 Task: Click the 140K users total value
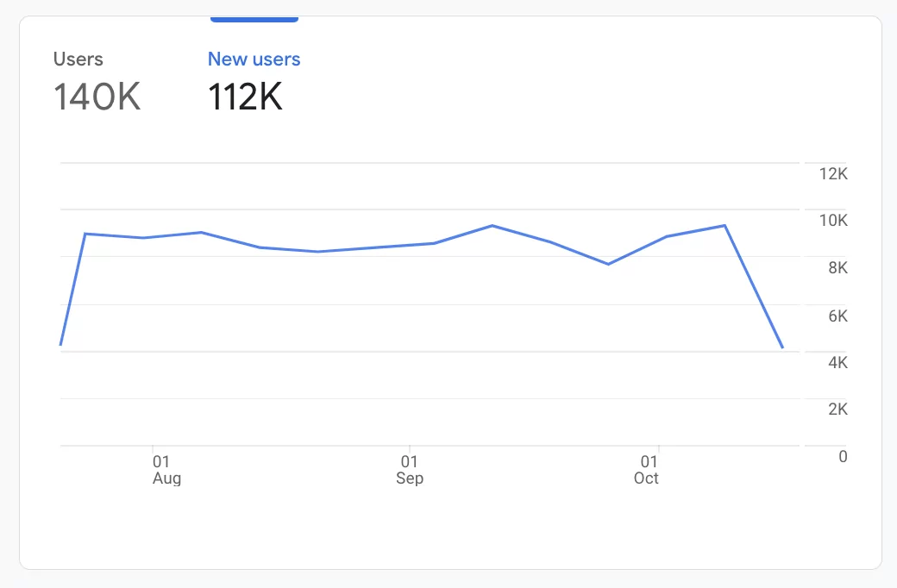[97, 97]
